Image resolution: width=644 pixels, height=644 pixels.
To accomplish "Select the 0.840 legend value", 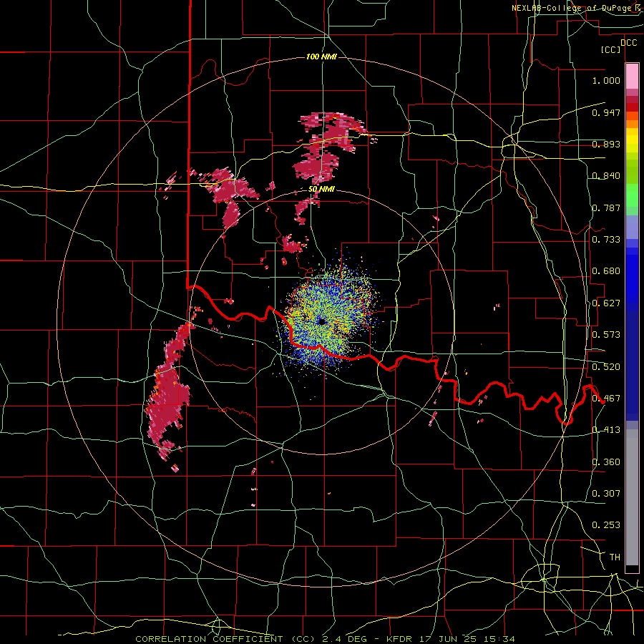I will tap(606, 176).
